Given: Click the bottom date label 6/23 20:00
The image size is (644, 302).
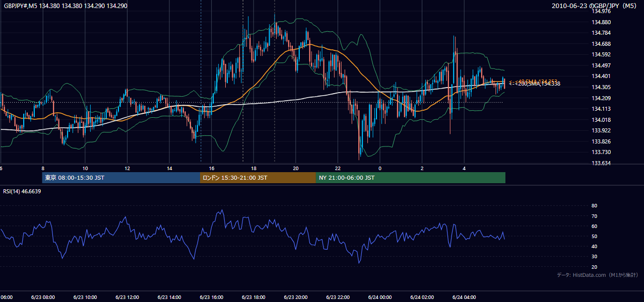Looking at the screenshot, I should (296, 297).
